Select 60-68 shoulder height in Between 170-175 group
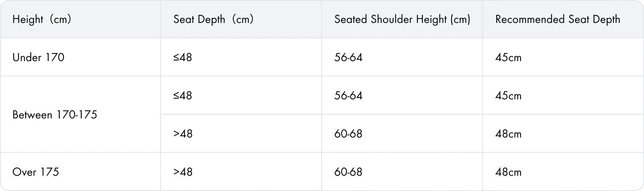The image size is (644, 191). 348,134
